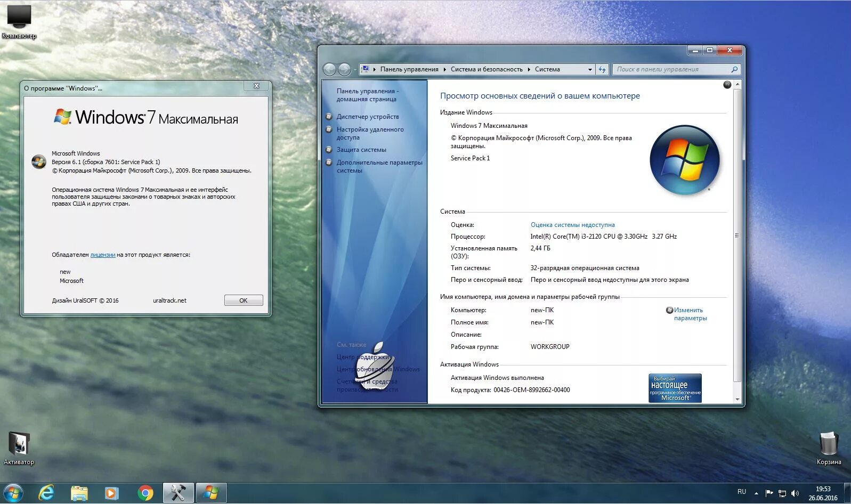Click uraltrack.net text in About dialog
The width and height of the screenshot is (851, 504).
pyautogui.click(x=169, y=300)
